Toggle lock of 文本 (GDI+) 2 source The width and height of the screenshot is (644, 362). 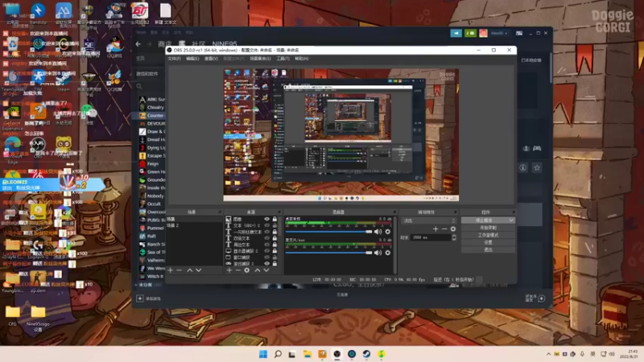click(x=275, y=225)
